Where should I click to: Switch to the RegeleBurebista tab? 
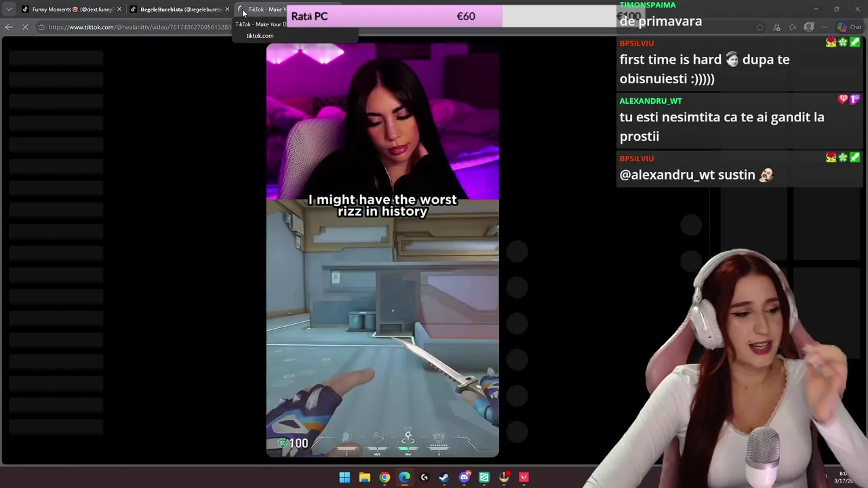180,9
